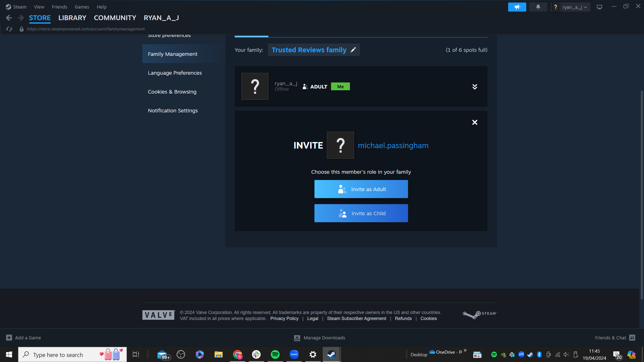644x362 pixels.
Task: Close the invite panel with the X
Action: tap(475, 122)
